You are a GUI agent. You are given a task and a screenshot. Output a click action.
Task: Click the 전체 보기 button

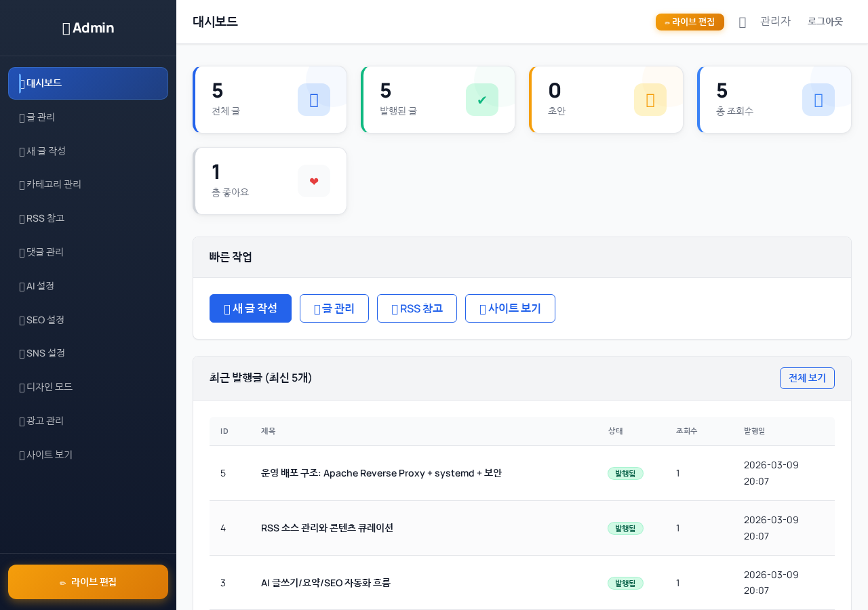click(x=807, y=378)
